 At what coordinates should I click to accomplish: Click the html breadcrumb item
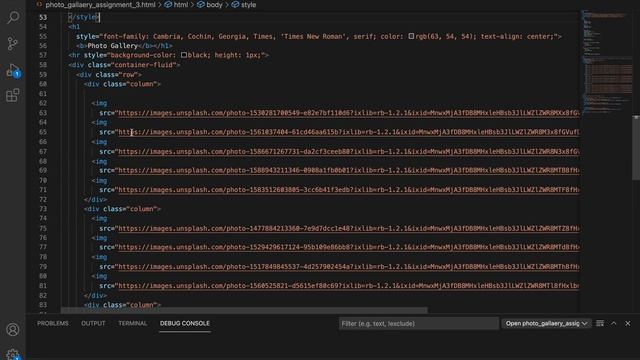click(181, 5)
